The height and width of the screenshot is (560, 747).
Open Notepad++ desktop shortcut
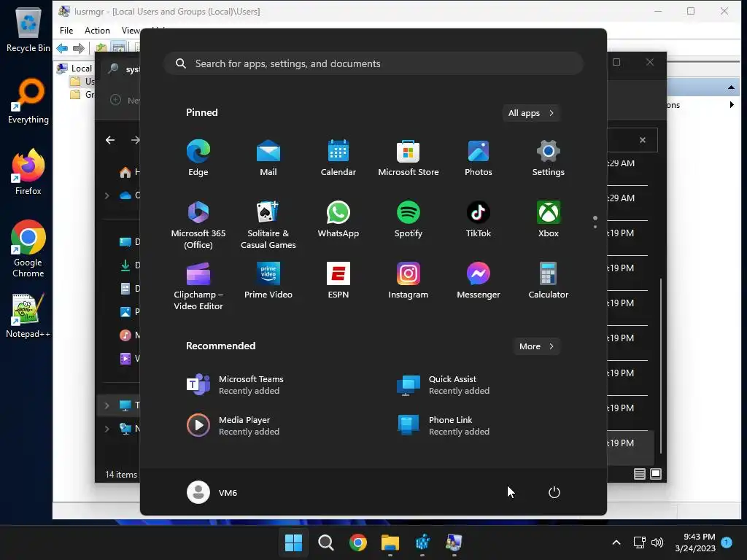pyautogui.click(x=28, y=316)
